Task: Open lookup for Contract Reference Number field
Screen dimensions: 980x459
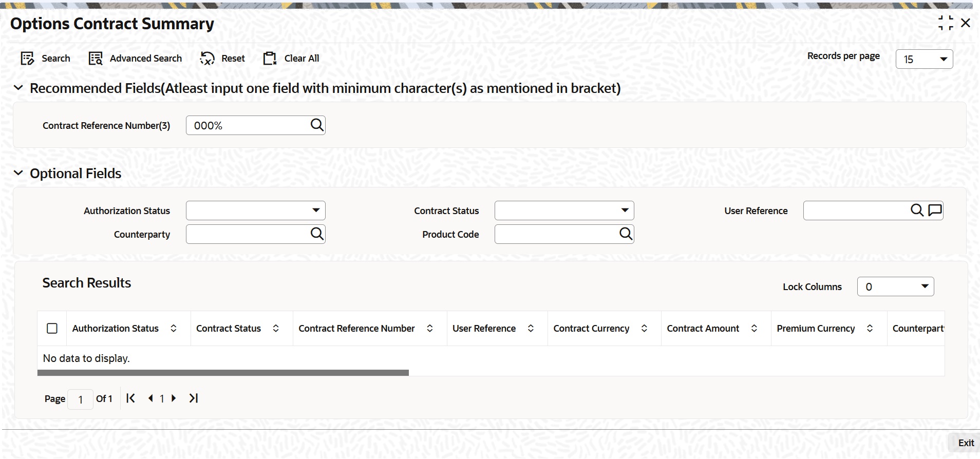Action: tap(317, 125)
